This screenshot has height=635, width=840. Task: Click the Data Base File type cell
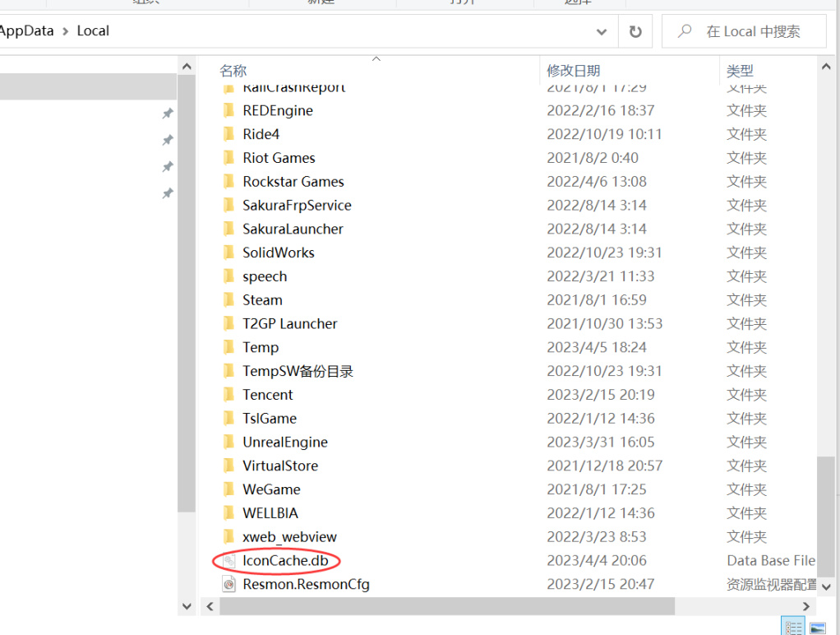[770, 560]
